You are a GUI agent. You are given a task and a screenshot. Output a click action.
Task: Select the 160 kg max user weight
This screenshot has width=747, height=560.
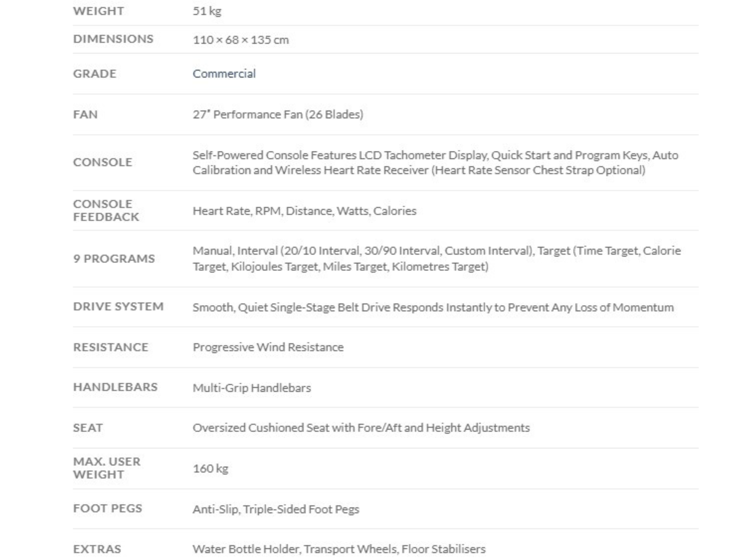[x=210, y=469]
